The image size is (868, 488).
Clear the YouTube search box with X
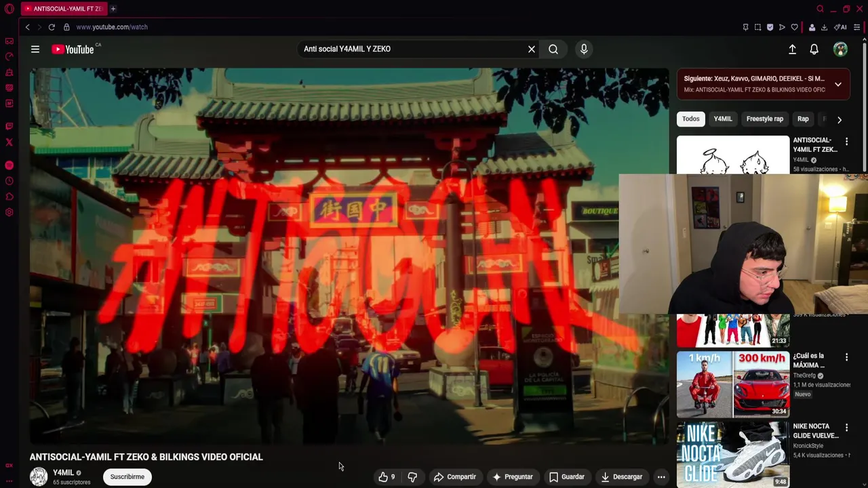pyautogui.click(x=532, y=49)
